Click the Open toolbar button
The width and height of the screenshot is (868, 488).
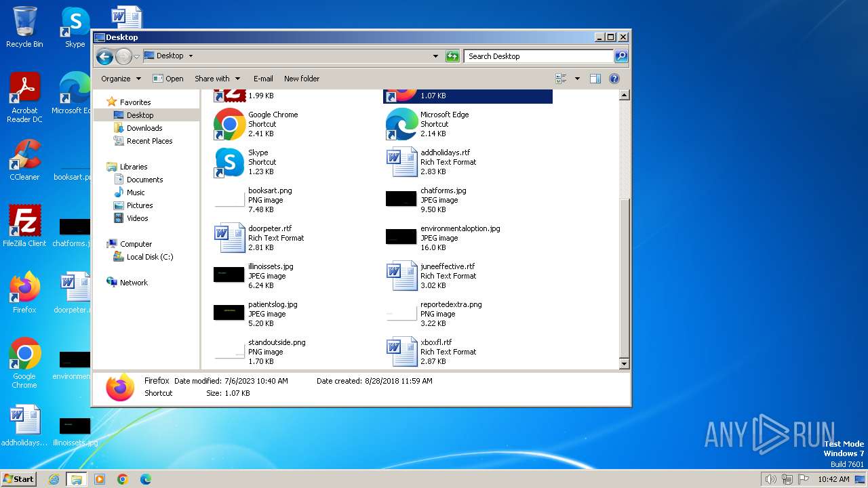pos(168,79)
